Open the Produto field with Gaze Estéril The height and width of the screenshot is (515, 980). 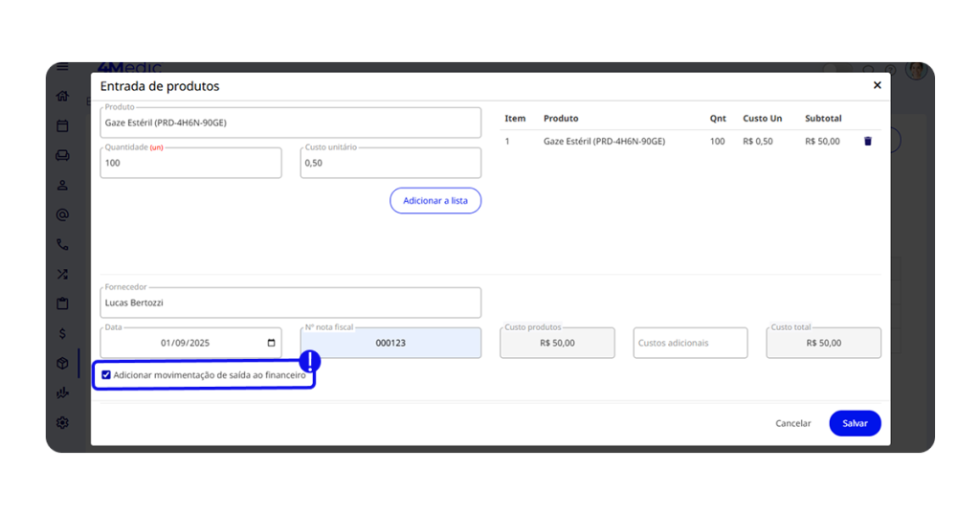(290, 123)
